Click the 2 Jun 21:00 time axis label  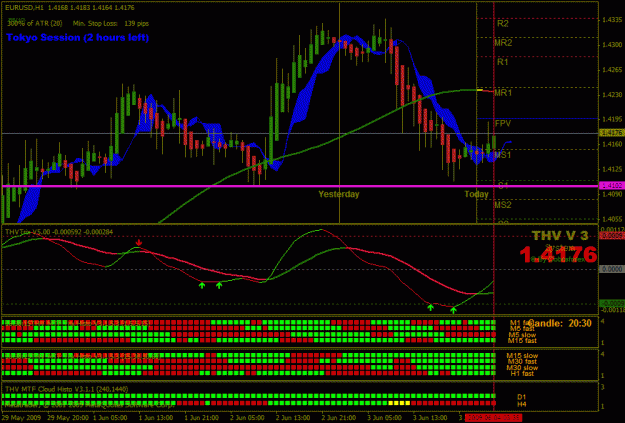pos(338,417)
